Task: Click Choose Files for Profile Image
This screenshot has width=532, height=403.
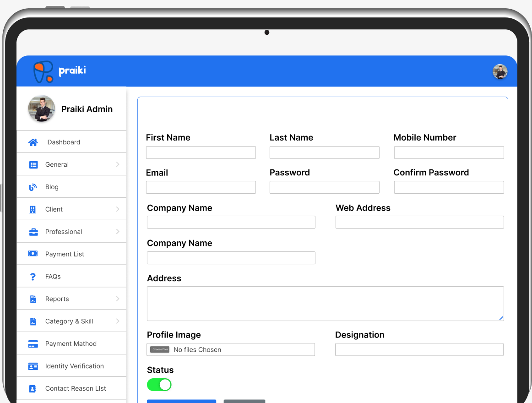Action: click(x=160, y=349)
